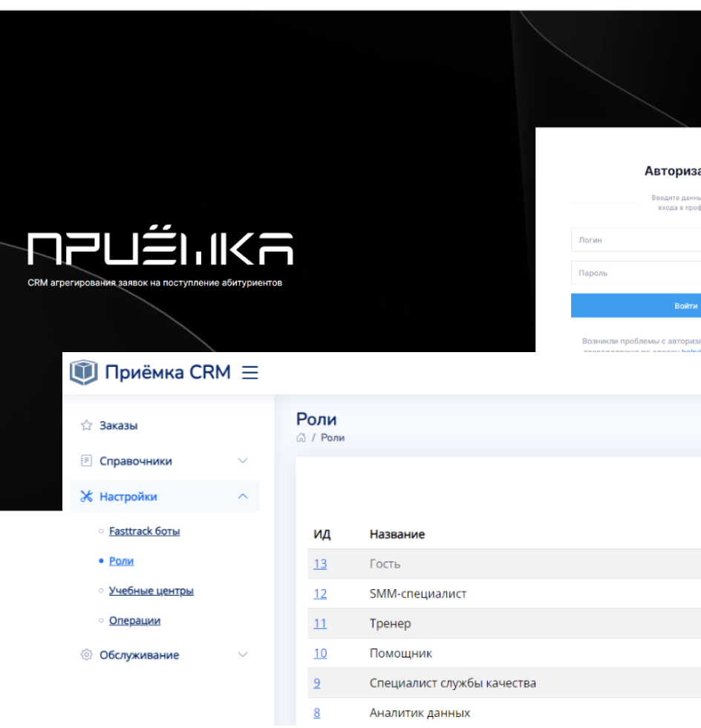Click the Тренер role name

click(x=391, y=623)
